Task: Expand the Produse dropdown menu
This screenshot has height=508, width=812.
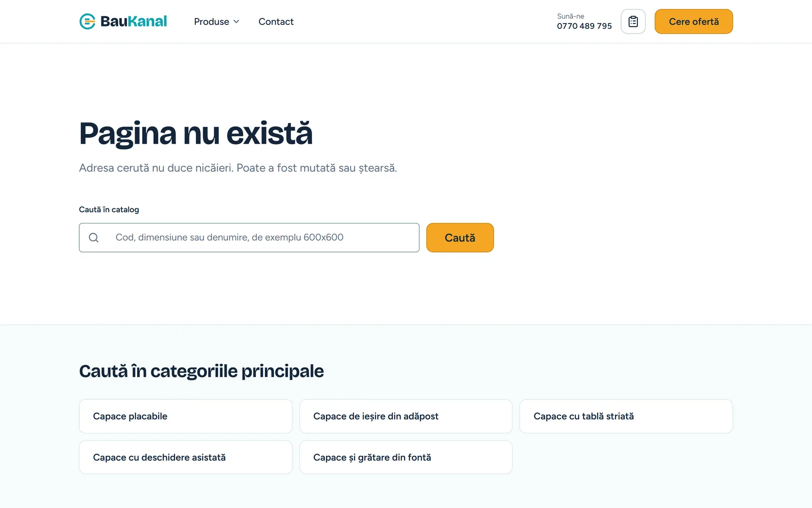Action: coord(217,21)
